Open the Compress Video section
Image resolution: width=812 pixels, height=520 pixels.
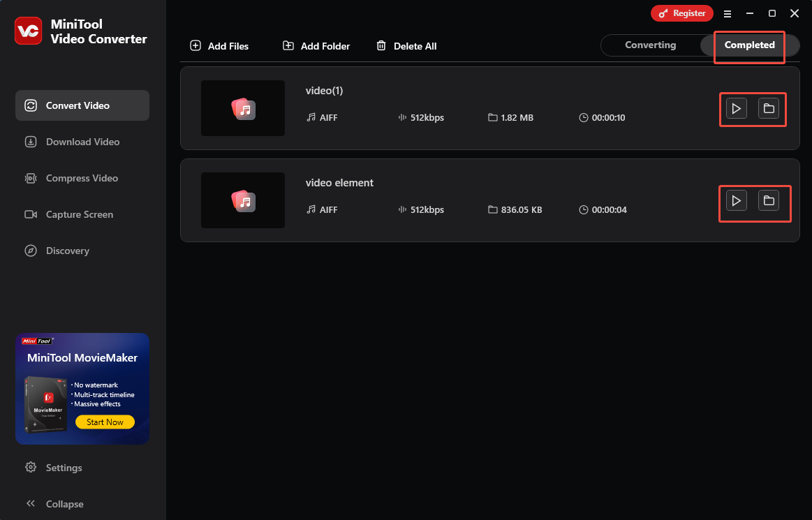[82, 178]
